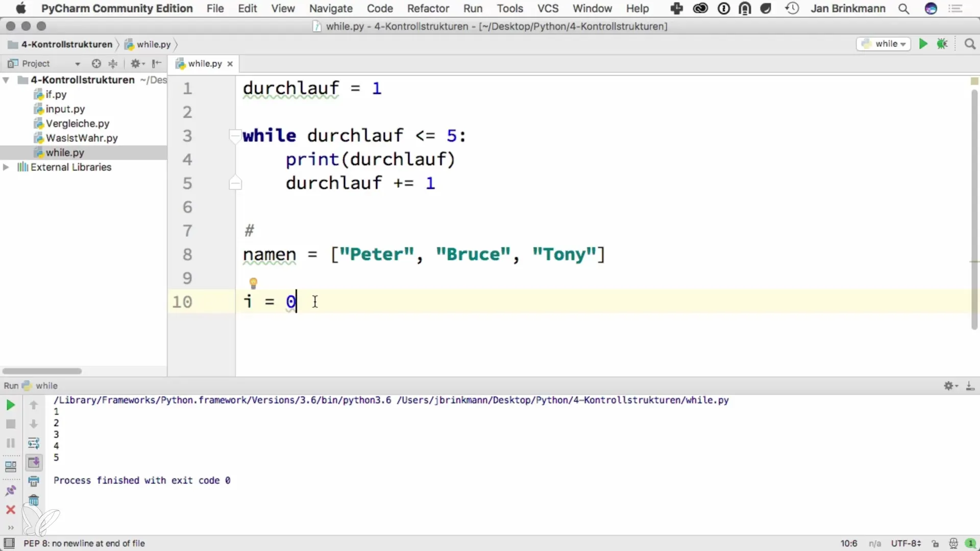Toggle the tool window buttons in status bar
Image resolution: width=980 pixels, height=551 pixels.
tap(9, 543)
